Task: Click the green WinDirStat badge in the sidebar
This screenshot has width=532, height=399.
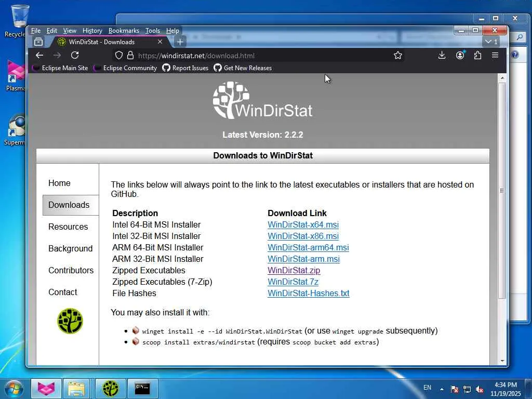Action: coord(70,321)
